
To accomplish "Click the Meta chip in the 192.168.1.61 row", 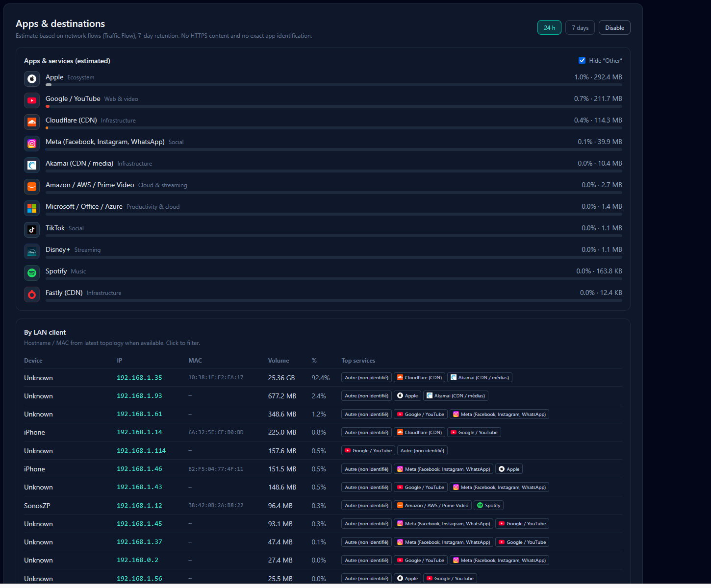I will tap(499, 414).
